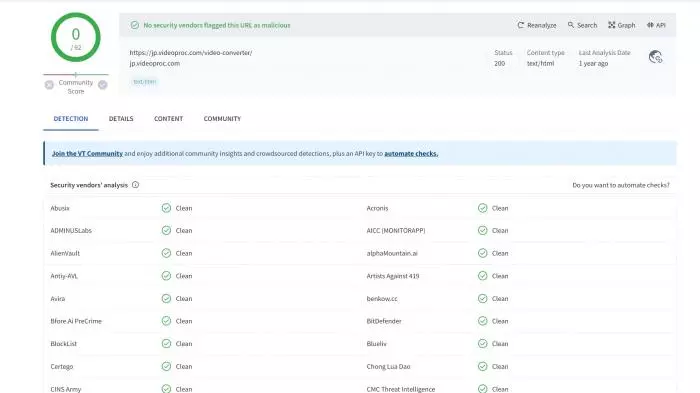Open the CONTENT tab
The image size is (700, 393).
coord(168,118)
